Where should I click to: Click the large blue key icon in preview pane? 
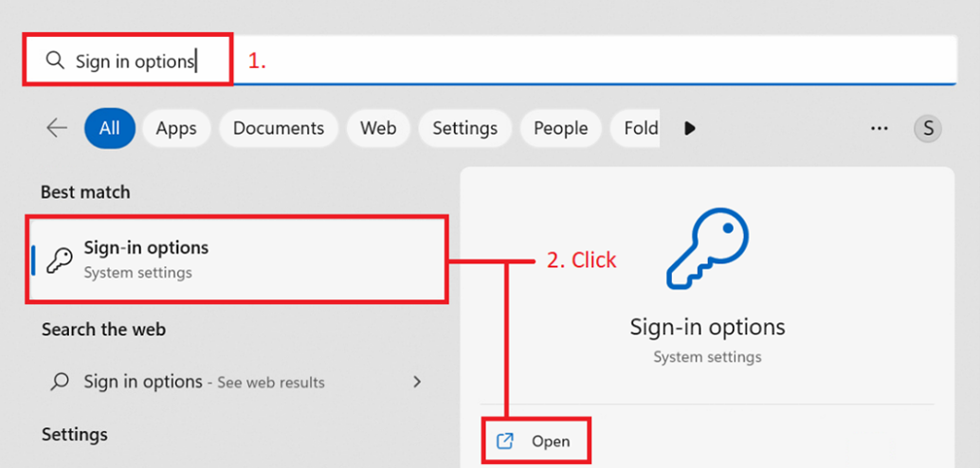point(707,249)
